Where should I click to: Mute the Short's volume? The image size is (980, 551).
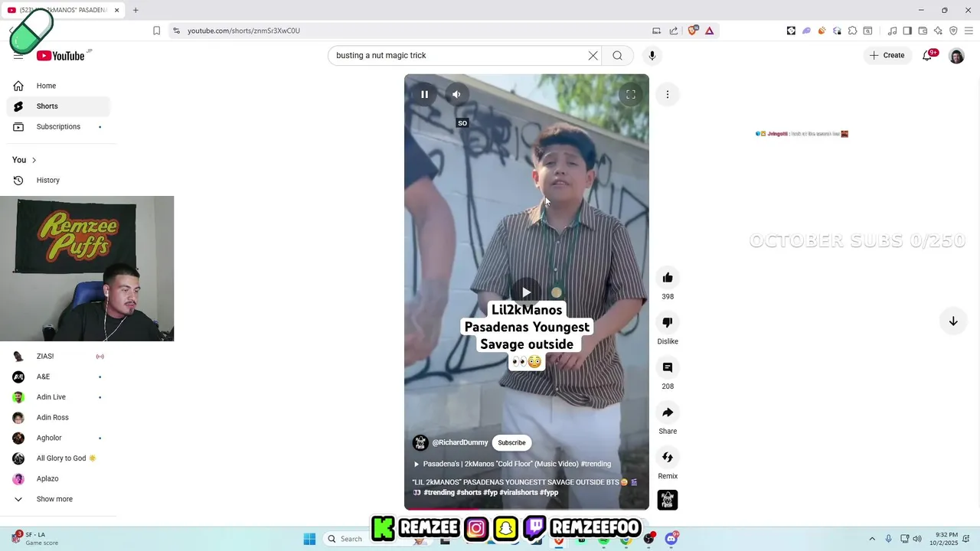456,94
